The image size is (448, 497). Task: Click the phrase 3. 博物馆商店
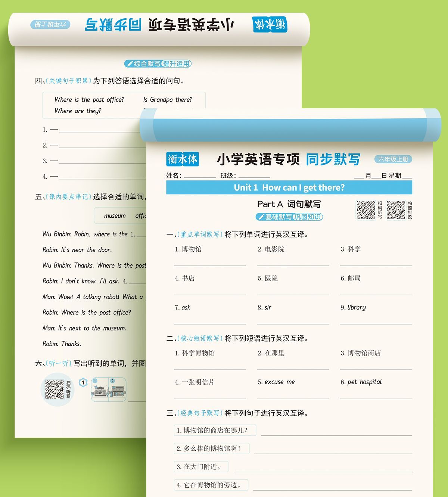361,353
